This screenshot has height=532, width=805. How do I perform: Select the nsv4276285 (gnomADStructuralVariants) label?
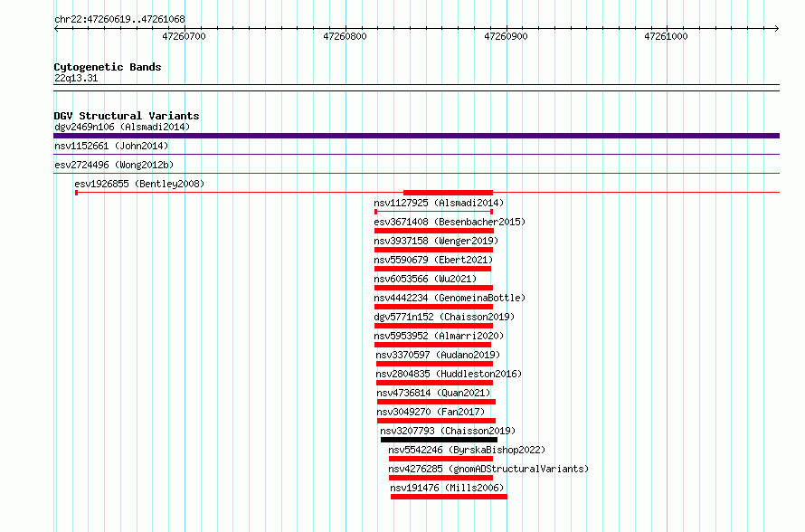tap(488, 469)
